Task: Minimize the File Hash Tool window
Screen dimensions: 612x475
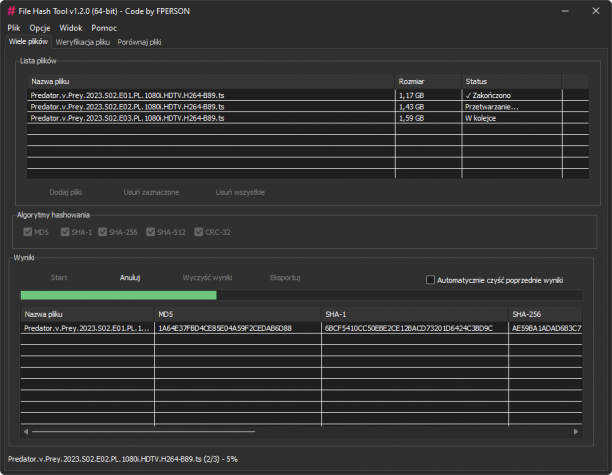Action: (x=565, y=11)
